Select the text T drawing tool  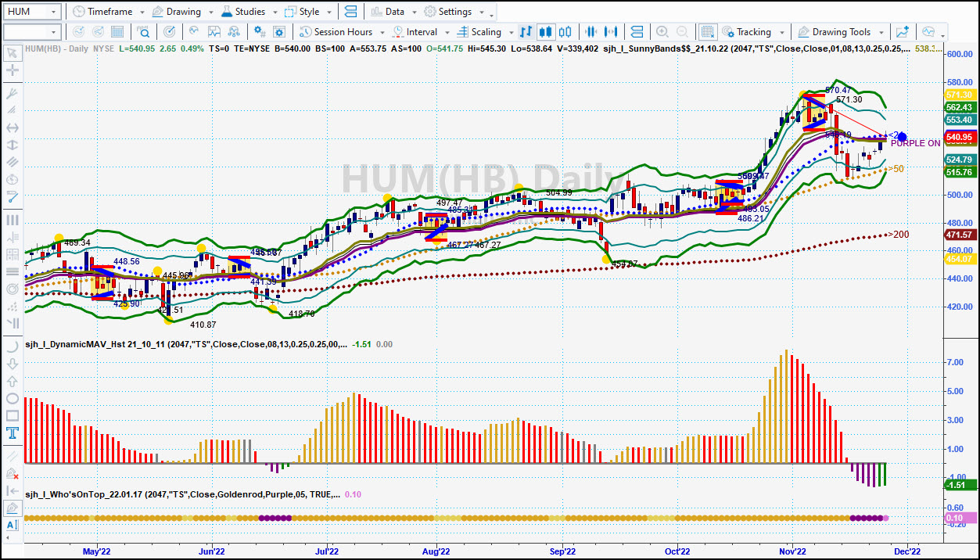pyautogui.click(x=13, y=433)
